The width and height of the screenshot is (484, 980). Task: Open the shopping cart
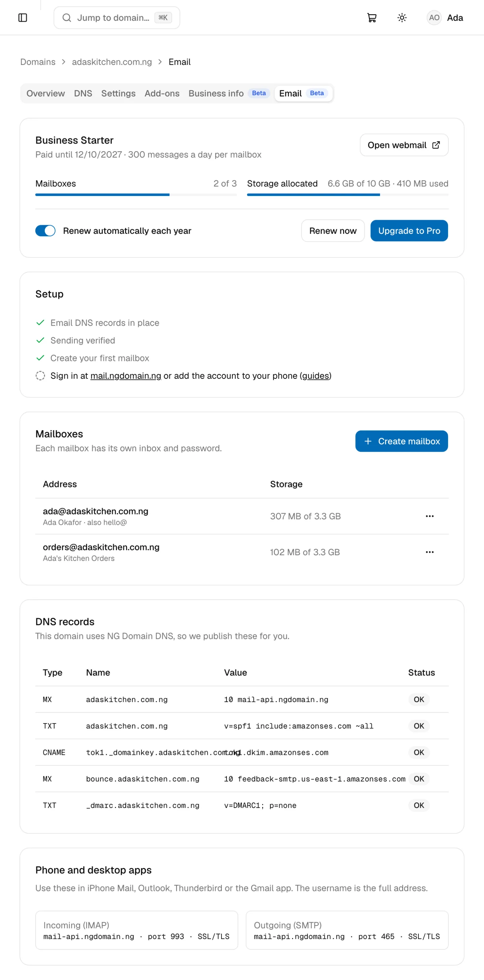coord(372,17)
